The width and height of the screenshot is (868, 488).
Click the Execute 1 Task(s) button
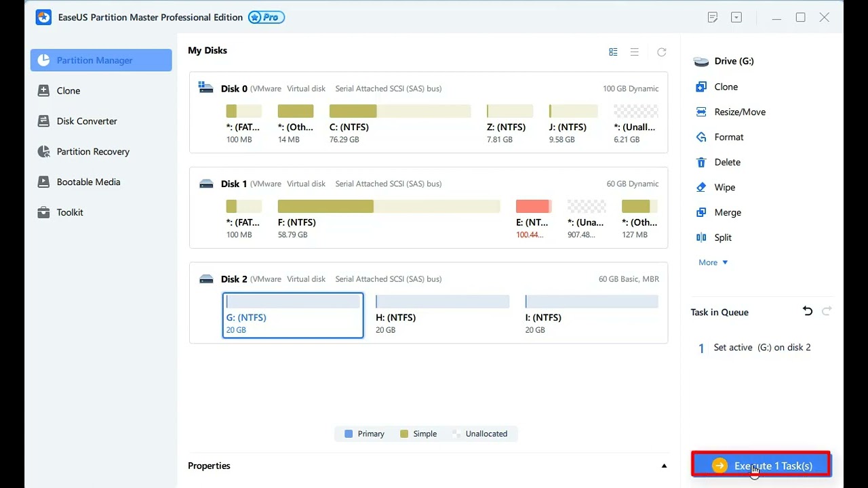761,466
